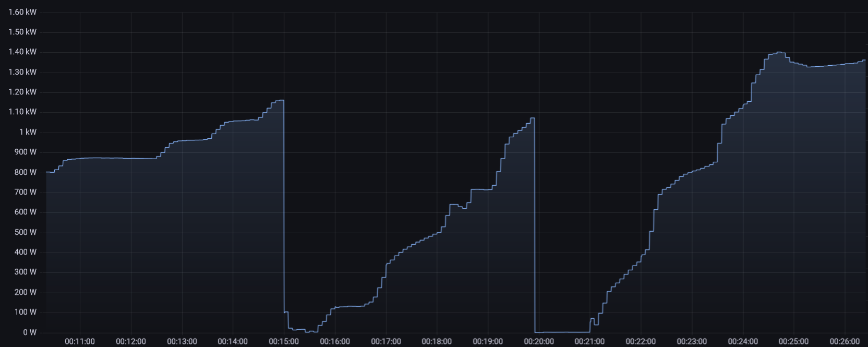This screenshot has width=868, height=347.
Task: Click the 00:16:00 time axis label
Action: pyautogui.click(x=335, y=341)
